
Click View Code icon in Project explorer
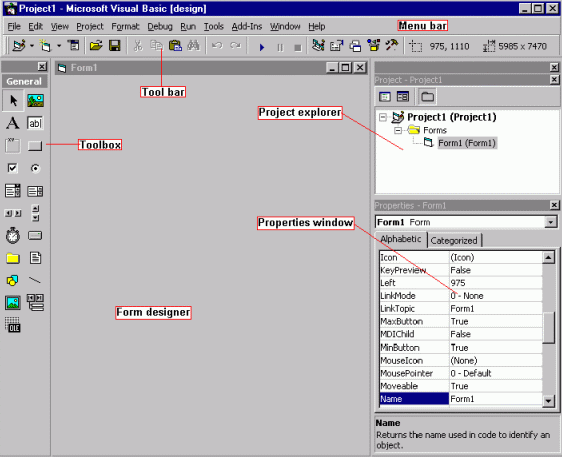coord(385,96)
